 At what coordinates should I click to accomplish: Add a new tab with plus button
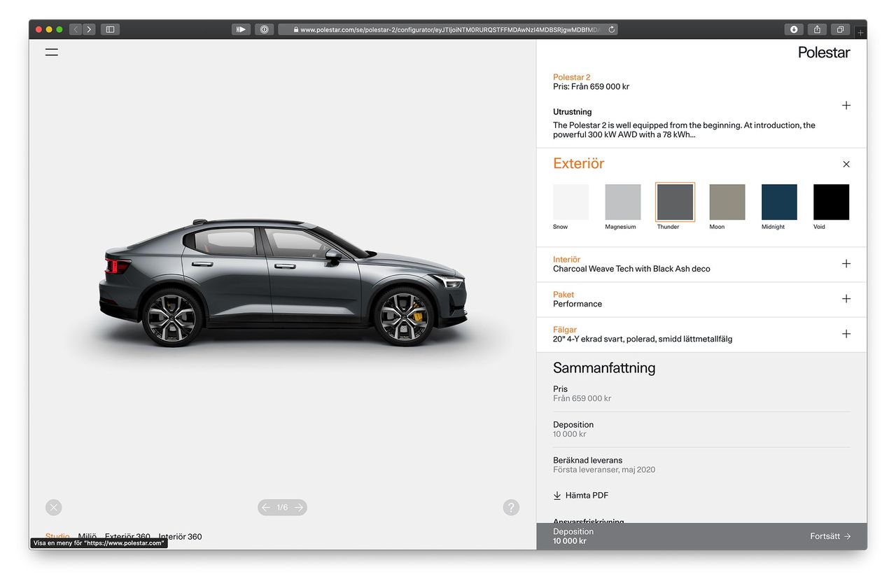pyautogui.click(x=861, y=32)
